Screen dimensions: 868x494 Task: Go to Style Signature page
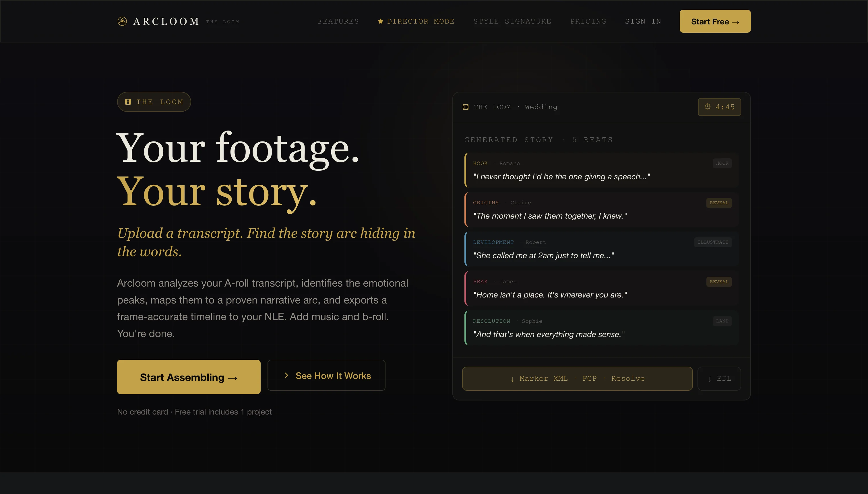pos(512,22)
